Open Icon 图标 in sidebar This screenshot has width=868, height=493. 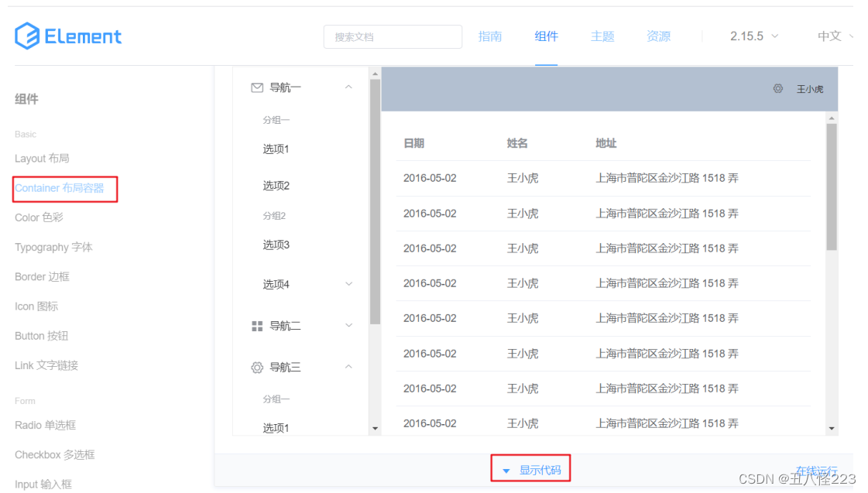click(36, 306)
